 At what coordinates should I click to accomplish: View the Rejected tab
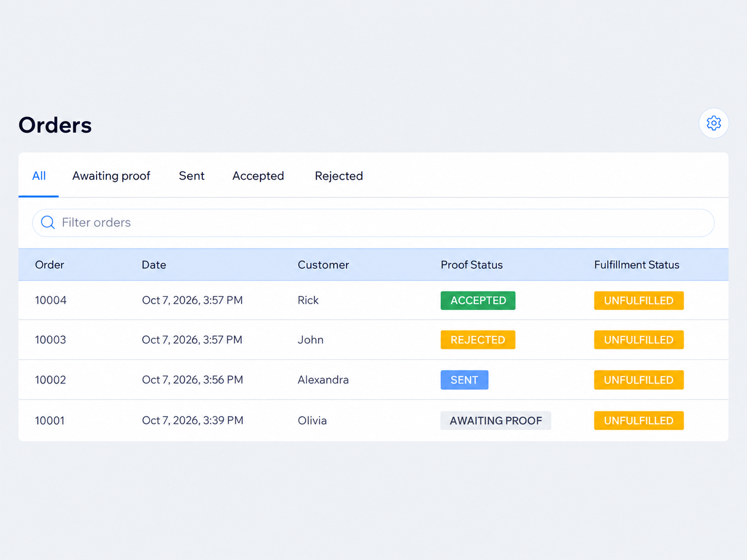339,176
